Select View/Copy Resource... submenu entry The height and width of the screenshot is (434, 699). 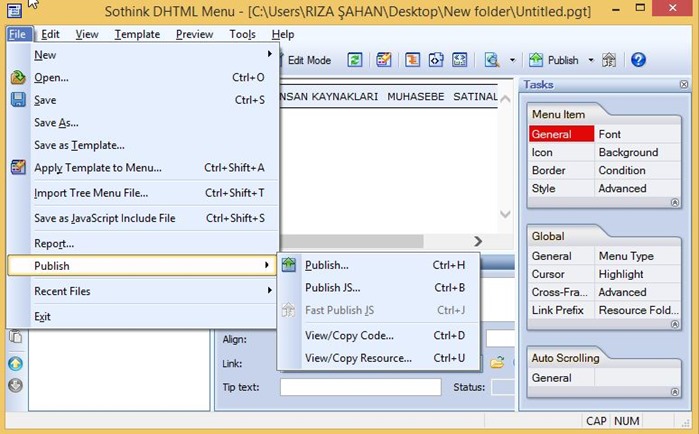click(x=378, y=358)
